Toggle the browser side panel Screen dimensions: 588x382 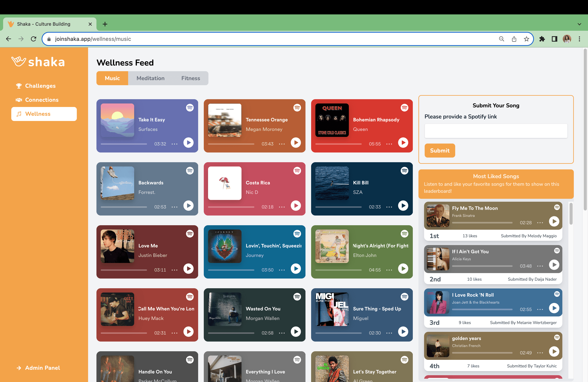pyautogui.click(x=554, y=39)
